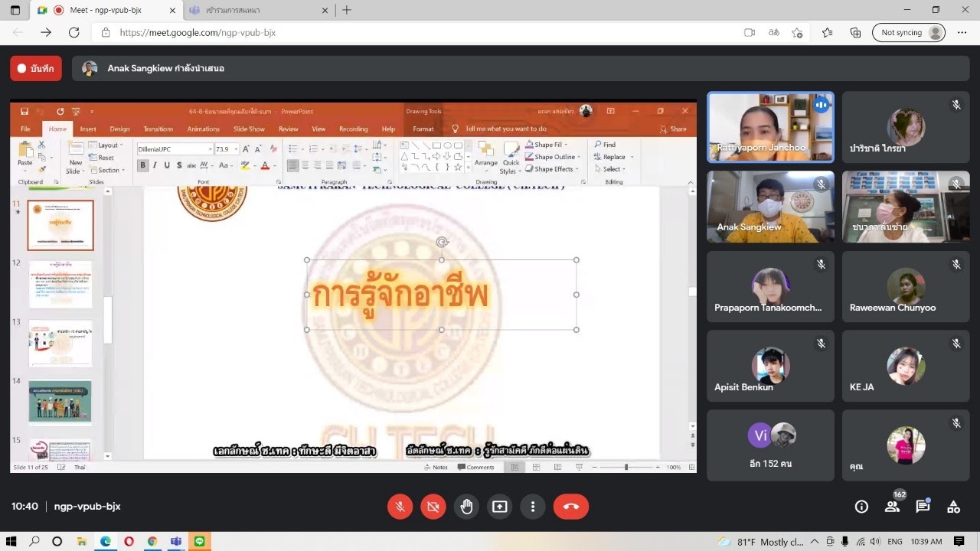Unmute the microphone in Meet
The image size is (980, 551).
pos(399,507)
